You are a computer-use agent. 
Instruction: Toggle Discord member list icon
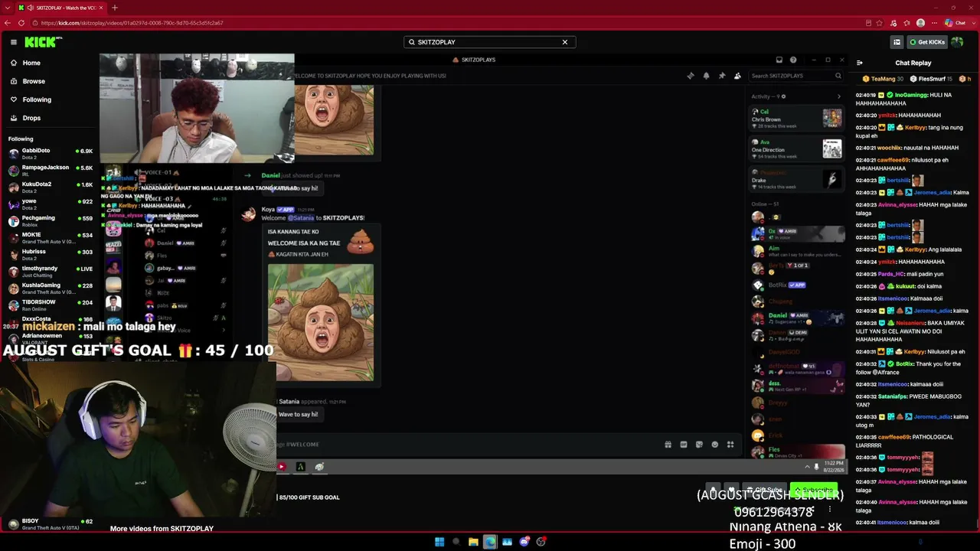coord(737,76)
